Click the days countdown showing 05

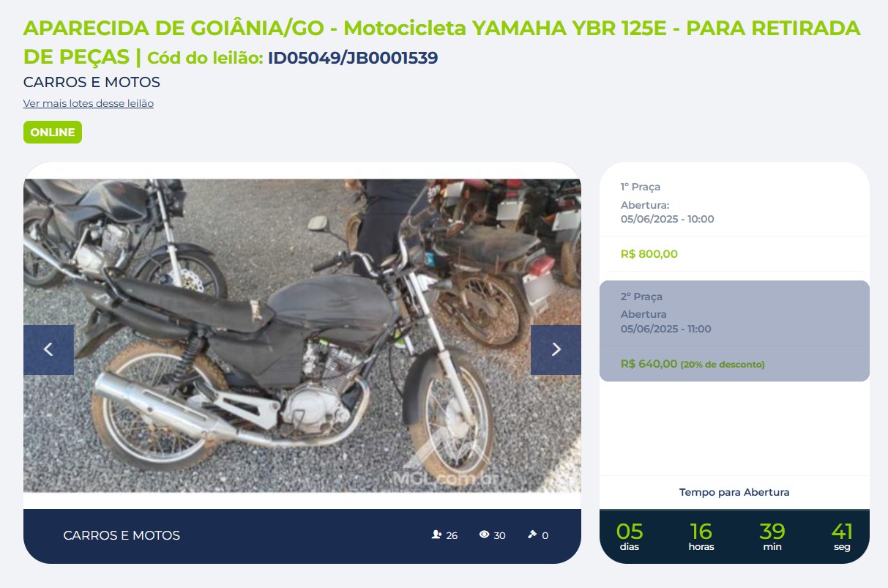(x=630, y=537)
